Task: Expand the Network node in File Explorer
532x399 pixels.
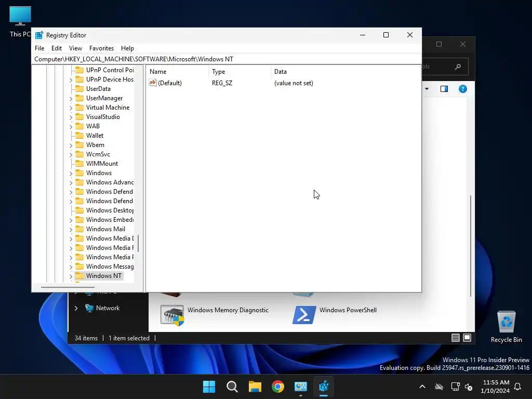Action: 76,308
